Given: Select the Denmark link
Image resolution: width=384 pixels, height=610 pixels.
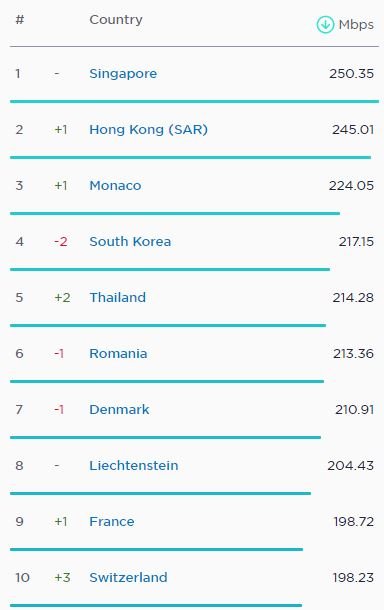Looking at the screenshot, I should pyautogui.click(x=119, y=410).
